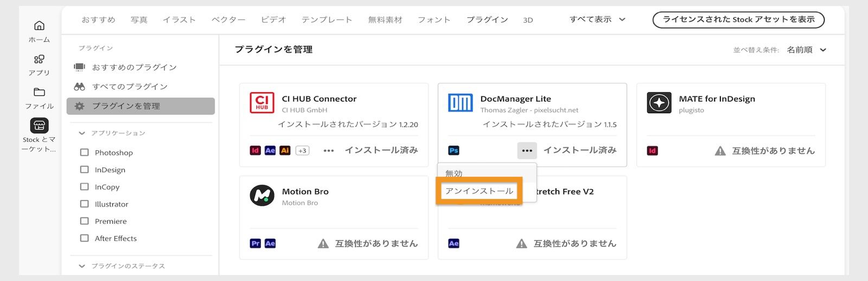Click warning icon on Stretch Free V2 card
The width and height of the screenshot is (868, 281).
point(522,244)
